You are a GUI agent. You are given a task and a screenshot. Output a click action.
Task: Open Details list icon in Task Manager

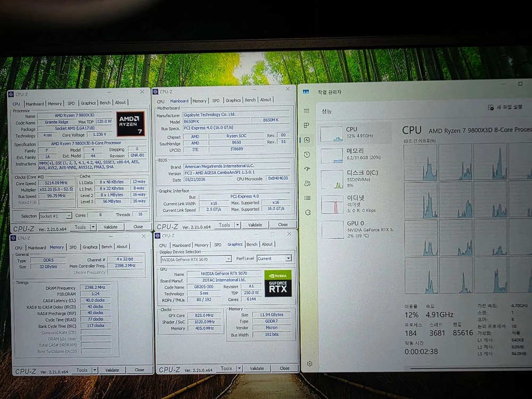tap(307, 198)
